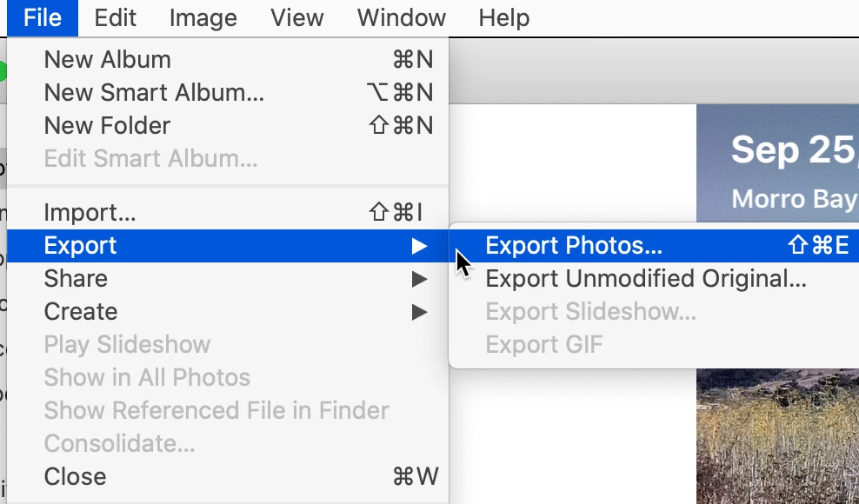Expand the Export submenu arrow
Viewport: 859px width, 504px height.
pos(420,246)
